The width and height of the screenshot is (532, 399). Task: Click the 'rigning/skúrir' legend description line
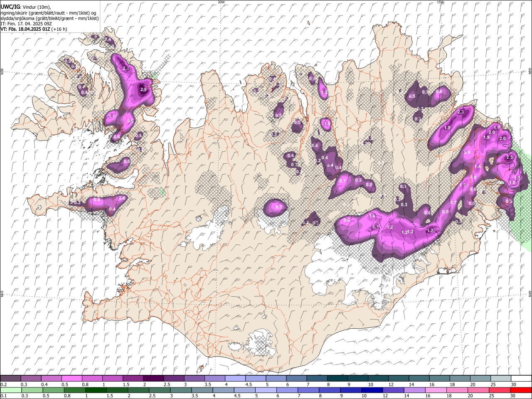48,13
